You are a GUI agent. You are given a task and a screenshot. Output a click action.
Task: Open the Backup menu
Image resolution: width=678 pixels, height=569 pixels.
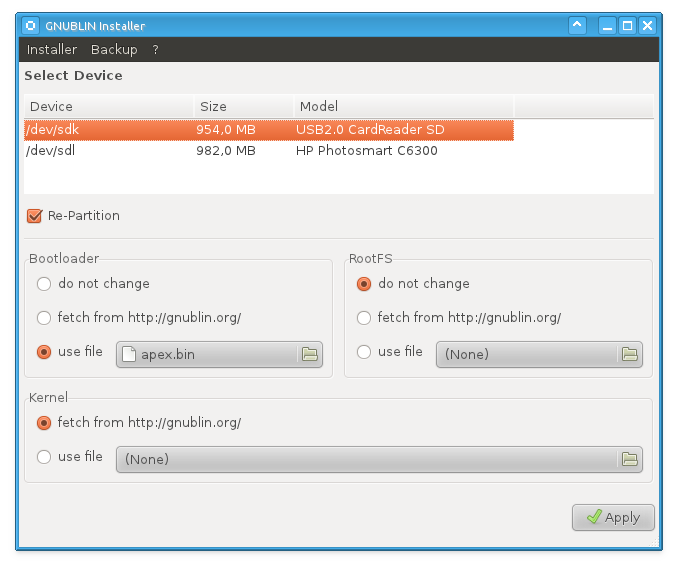(x=114, y=50)
